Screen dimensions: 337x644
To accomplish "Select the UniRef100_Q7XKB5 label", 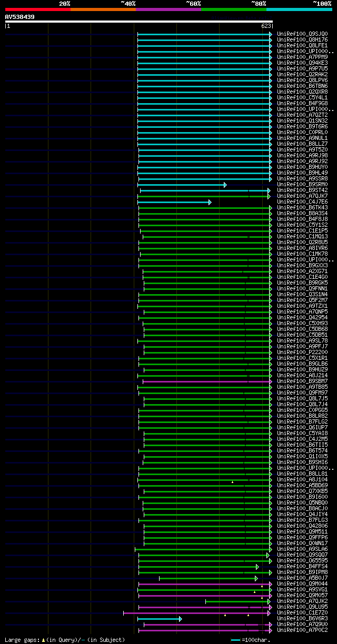I will 302,491.
